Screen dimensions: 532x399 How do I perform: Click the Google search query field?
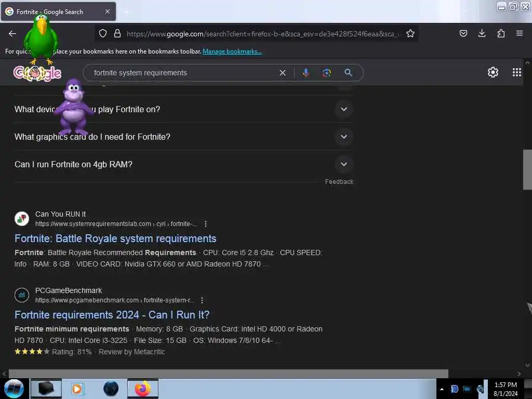(x=183, y=73)
